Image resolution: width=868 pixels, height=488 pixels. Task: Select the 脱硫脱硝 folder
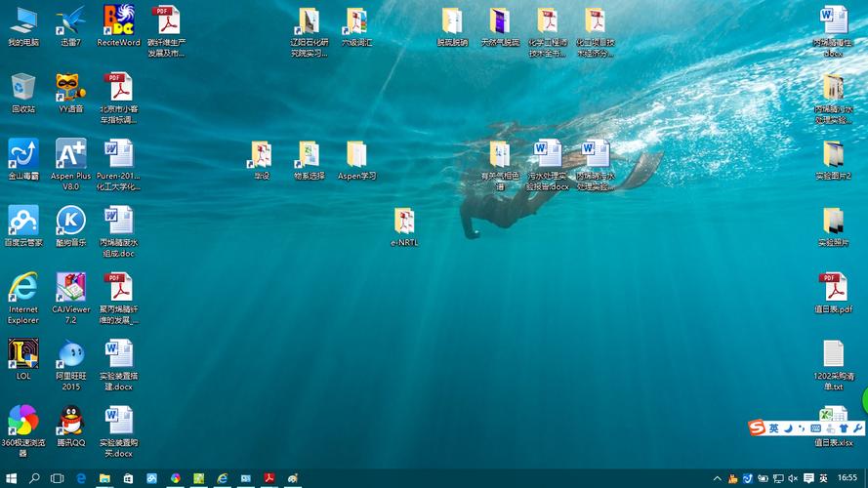tap(452, 26)
